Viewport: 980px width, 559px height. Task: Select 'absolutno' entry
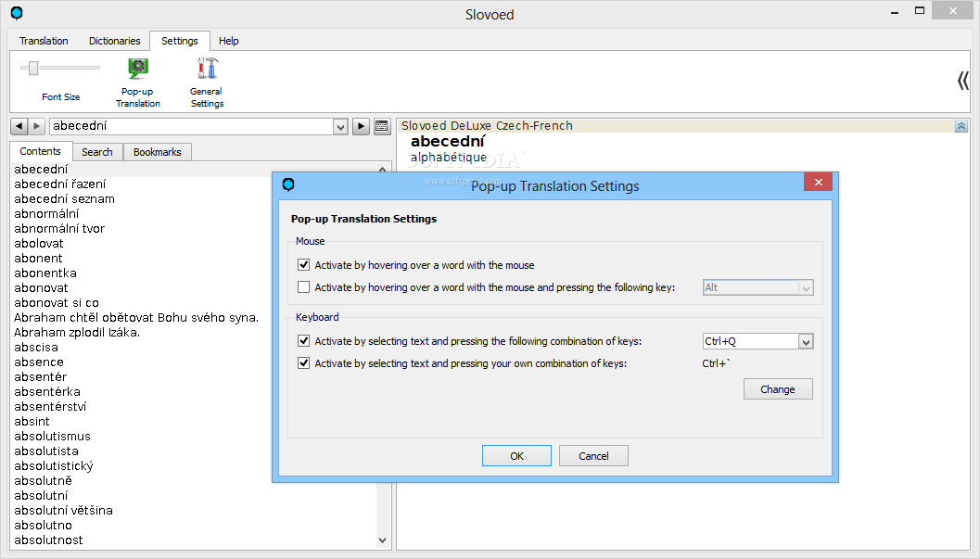(x=44, y=526)
